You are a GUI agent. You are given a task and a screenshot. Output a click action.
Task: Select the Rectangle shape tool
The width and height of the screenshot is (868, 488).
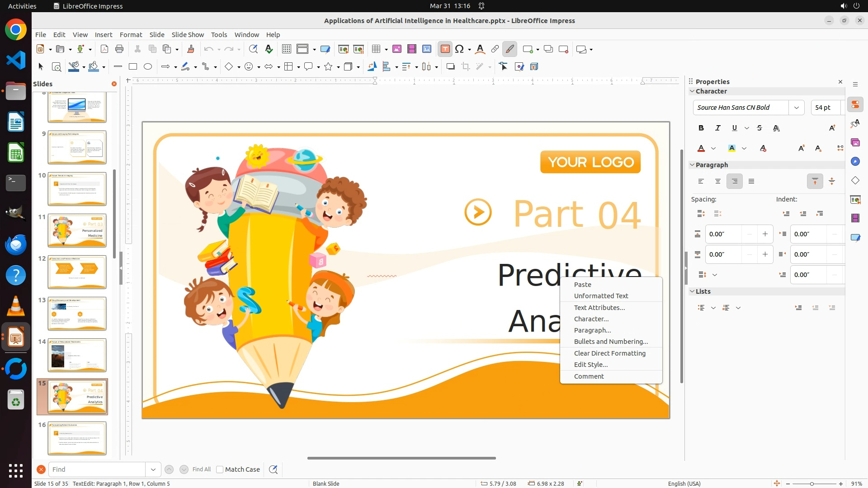pyautogui.click(x=133, y=67)
